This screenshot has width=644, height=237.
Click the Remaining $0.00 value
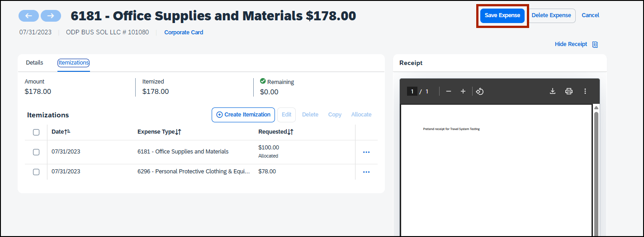coord(269,92)
